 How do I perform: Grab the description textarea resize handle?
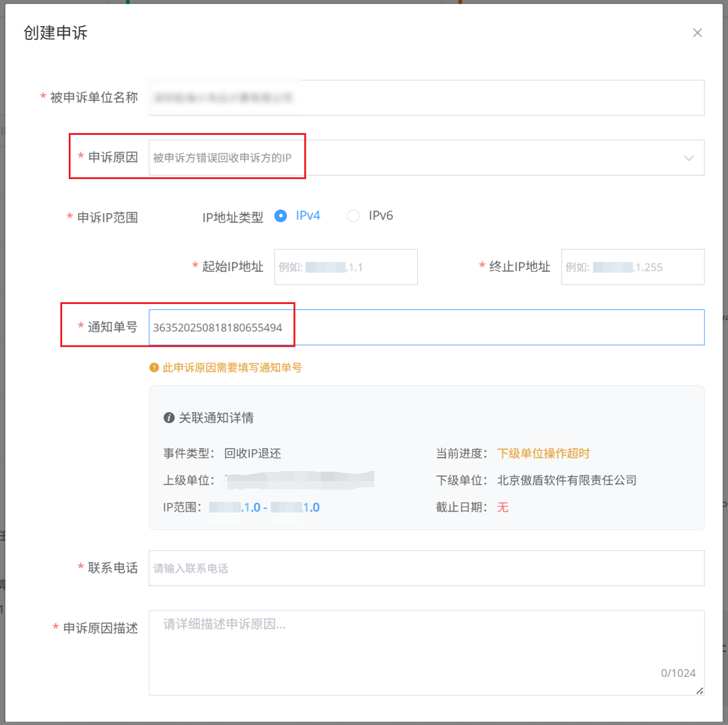click(699, 690)
